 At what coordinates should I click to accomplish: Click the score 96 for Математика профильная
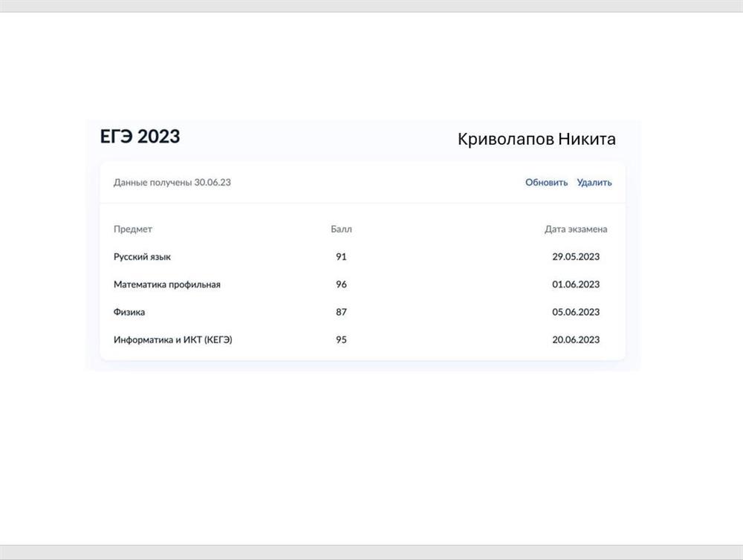[x=341, y=284]
